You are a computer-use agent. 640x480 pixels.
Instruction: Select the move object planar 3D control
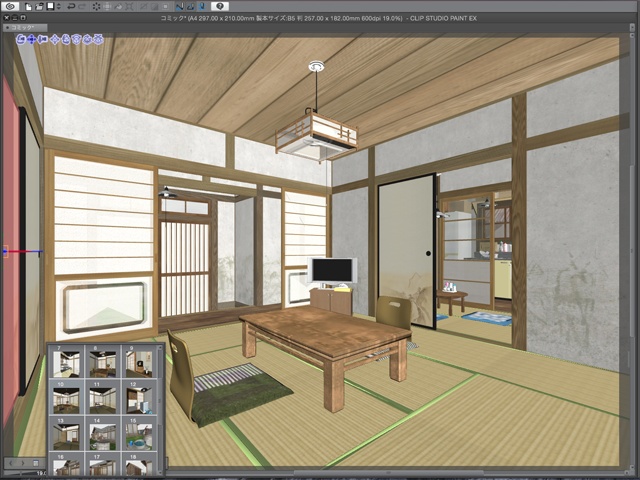[x=55, y=40]
